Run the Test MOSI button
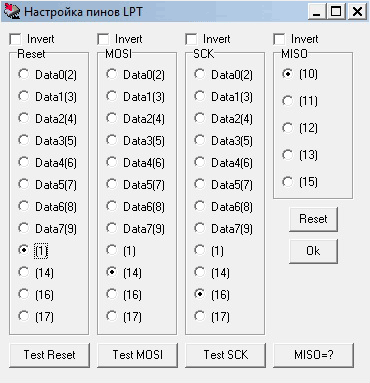370x383 pixels. (137, 355)
